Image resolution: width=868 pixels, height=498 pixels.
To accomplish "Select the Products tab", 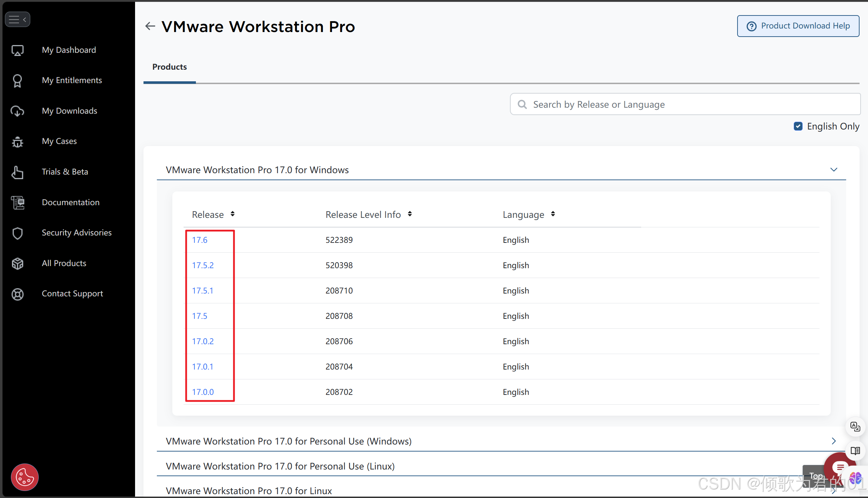I will click(170, 67).
